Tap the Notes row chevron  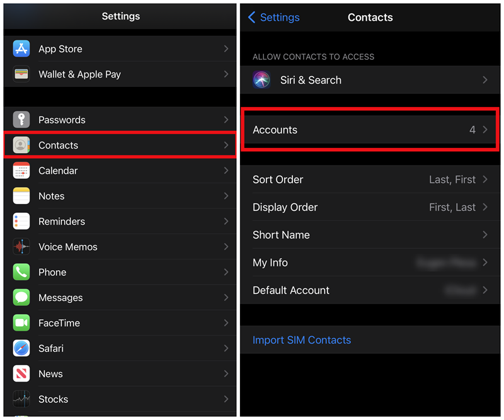point(226,196)
